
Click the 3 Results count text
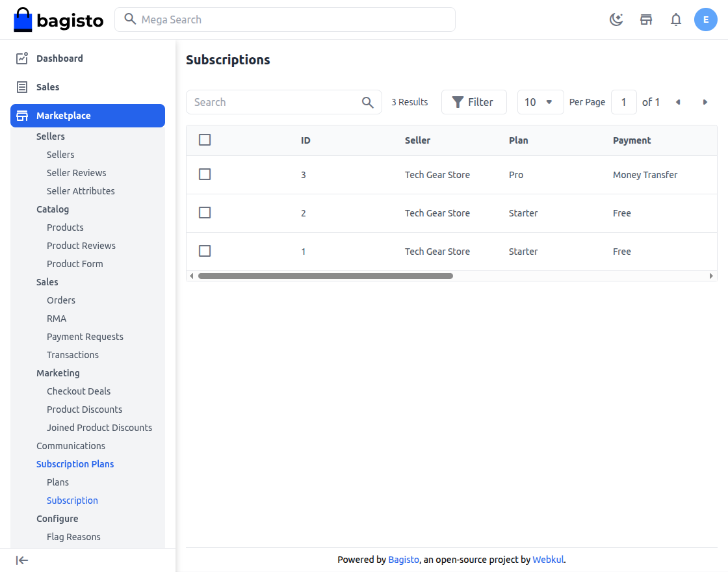[409, 102]
